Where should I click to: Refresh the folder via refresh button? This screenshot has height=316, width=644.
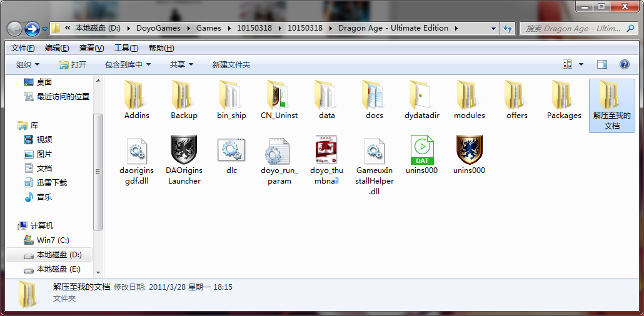[x=508, y=28]
